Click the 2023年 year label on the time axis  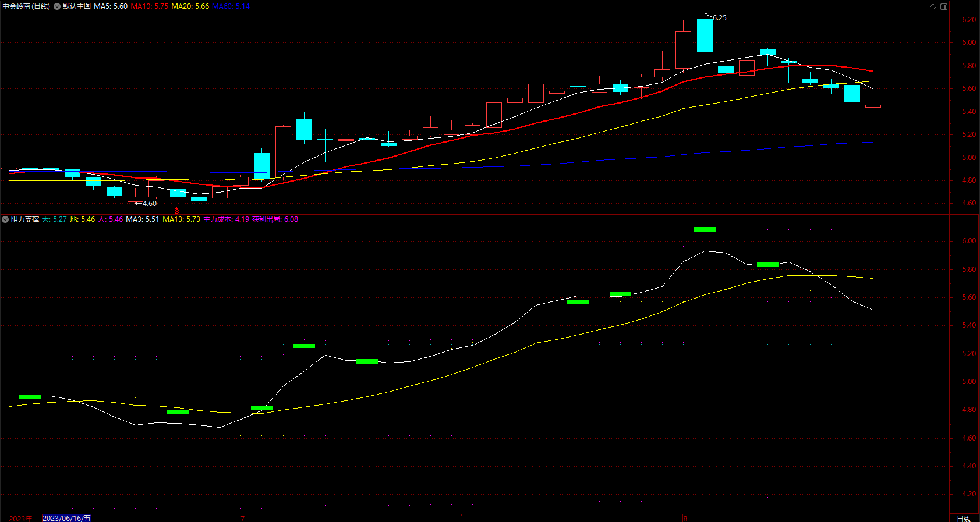20,519
